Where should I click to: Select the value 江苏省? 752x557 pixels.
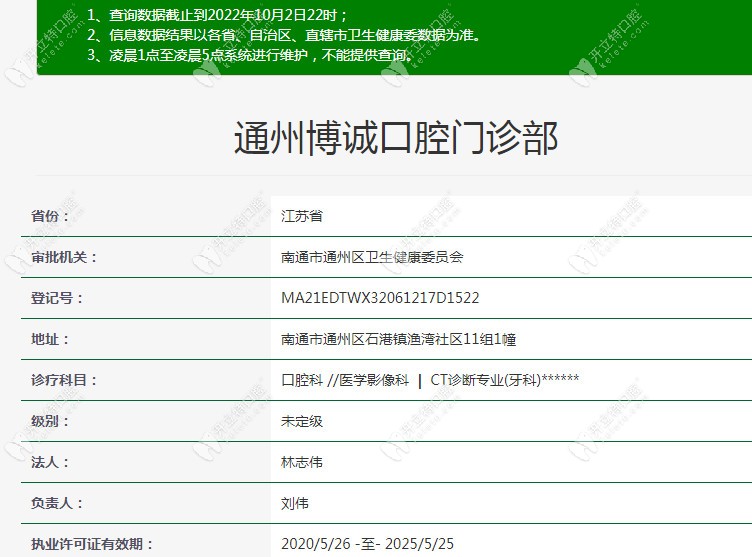302,216
